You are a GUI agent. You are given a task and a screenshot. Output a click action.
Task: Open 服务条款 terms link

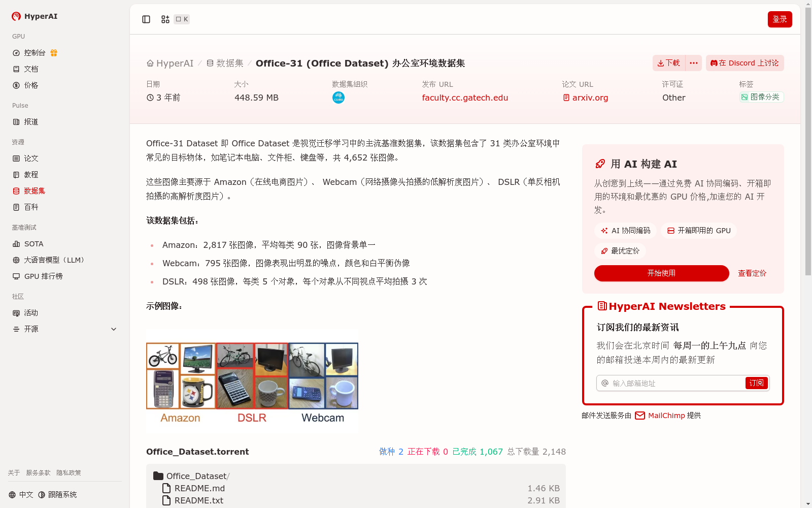pyautogui.click(x=38, y=473)
